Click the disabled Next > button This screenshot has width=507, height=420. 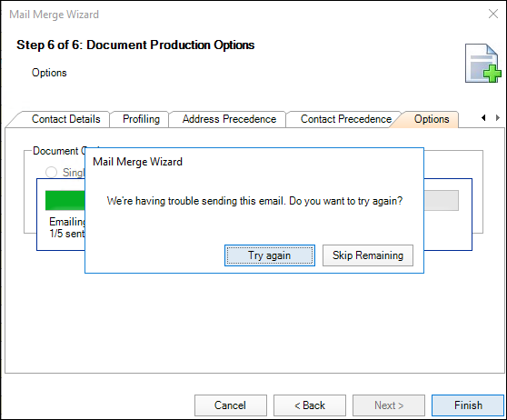pyautogui.click(x=389, y=405)
